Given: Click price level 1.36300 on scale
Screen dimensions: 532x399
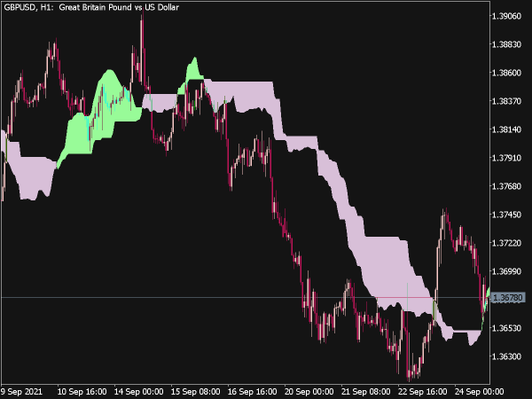Looking at the screenshot, I should point(506,356).
